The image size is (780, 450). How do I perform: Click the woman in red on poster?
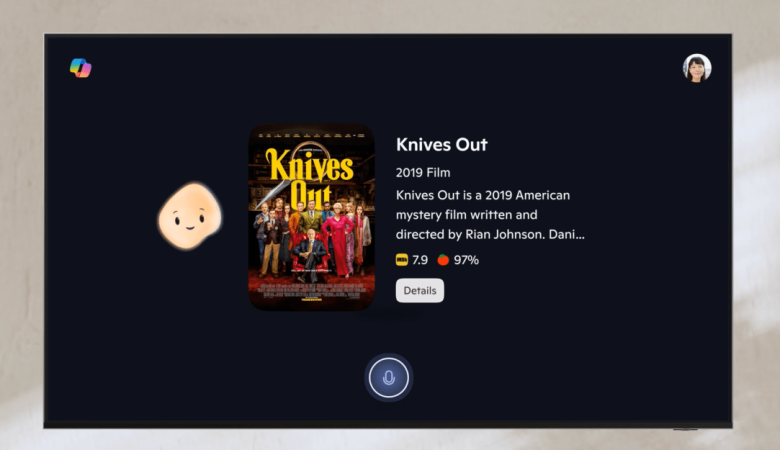tap(340, 240)
